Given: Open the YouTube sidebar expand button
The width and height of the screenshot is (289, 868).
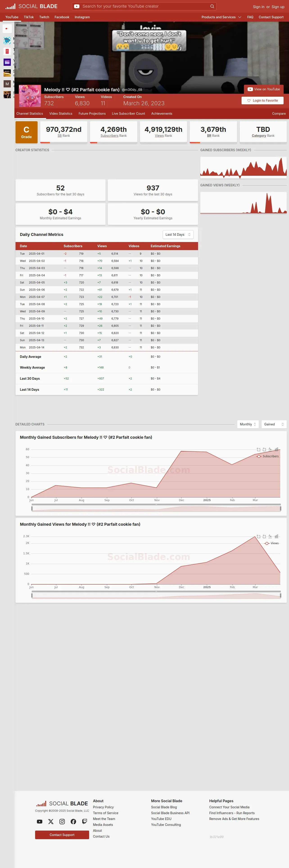Looking at the screenshot, I should pos(7,29).
